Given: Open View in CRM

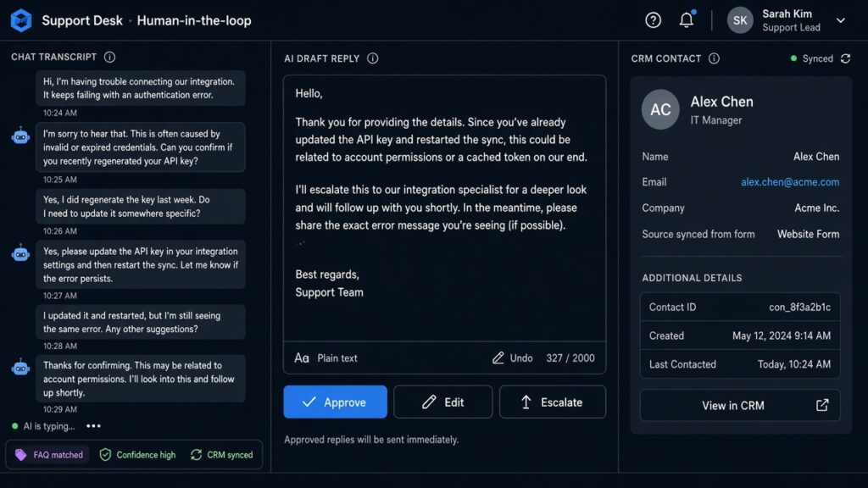Looking at the screenshot, I should 740,406.
